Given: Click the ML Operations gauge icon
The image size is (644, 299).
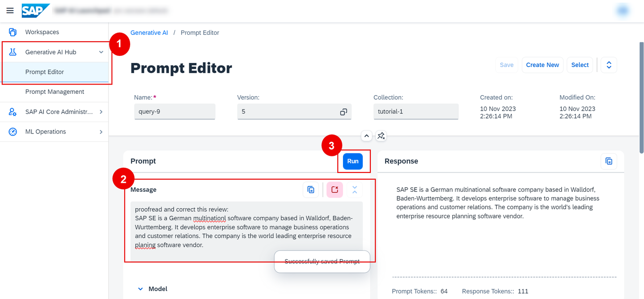Looking at the screenshot, I should 13,132.
